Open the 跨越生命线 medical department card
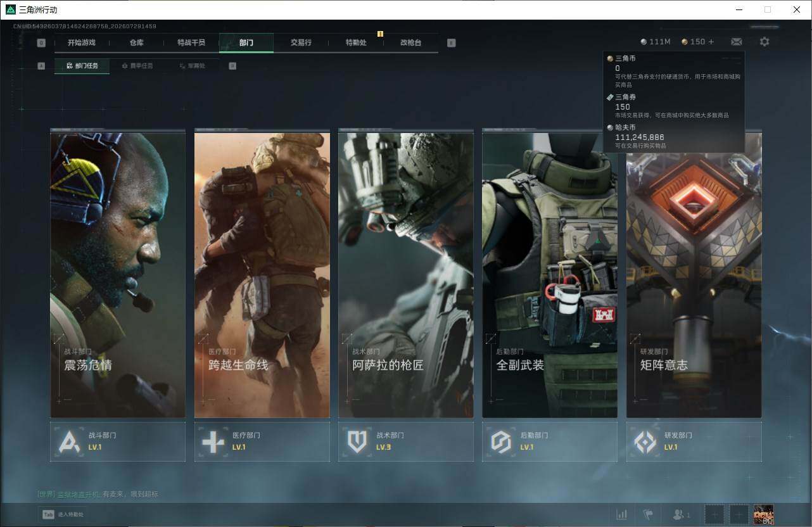Screen dimensions: 812x527 262,274
